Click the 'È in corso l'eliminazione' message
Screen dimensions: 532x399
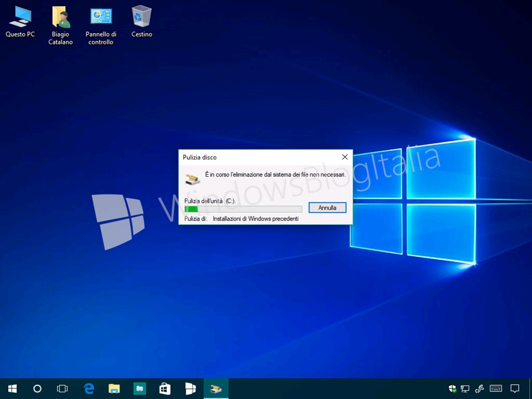[x=275, y=175]
